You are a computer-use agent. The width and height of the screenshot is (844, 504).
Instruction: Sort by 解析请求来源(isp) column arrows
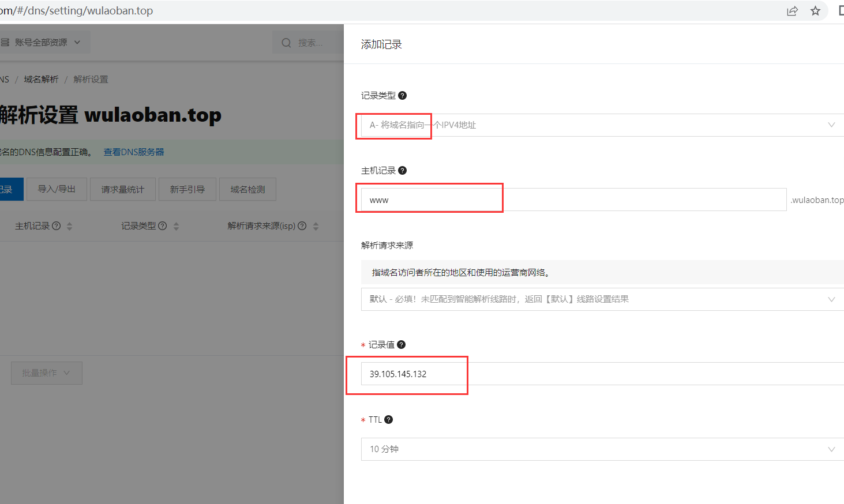316,226
